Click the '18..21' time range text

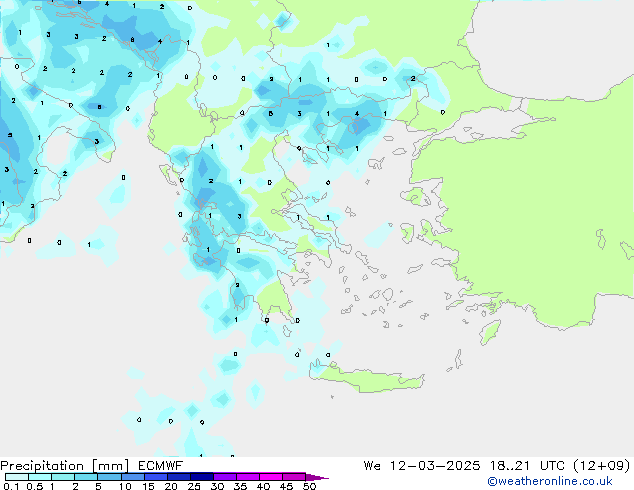(509, 466)
